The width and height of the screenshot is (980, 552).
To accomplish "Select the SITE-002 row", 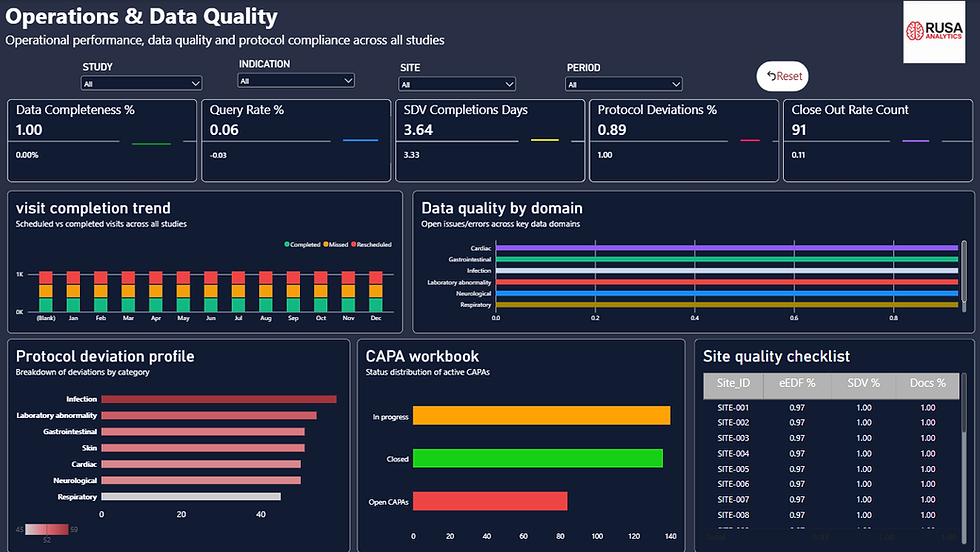I will [x=831, y=423].
